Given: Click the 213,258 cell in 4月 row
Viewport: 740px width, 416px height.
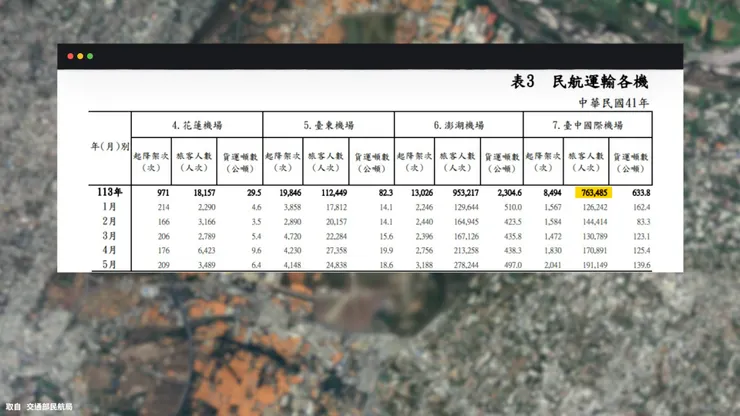Looking at the screenshot, I should point(466,251).
